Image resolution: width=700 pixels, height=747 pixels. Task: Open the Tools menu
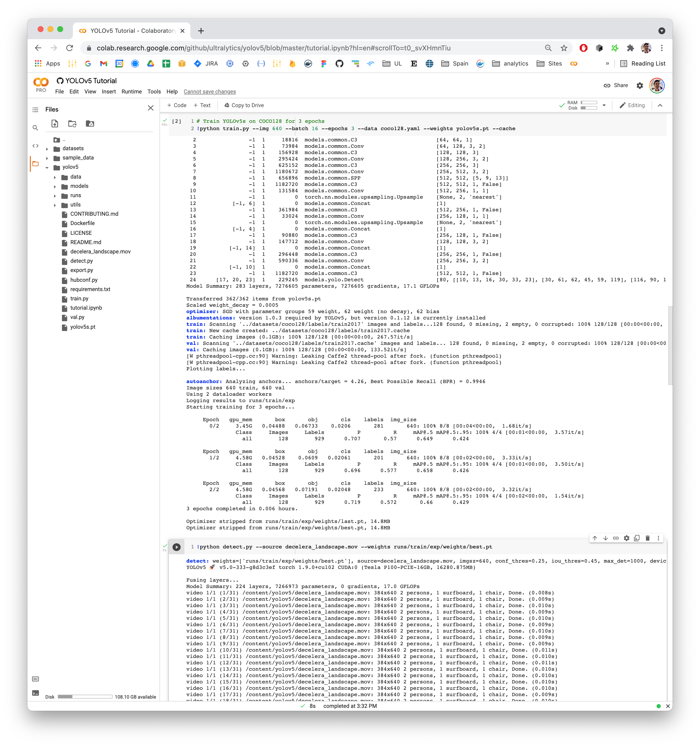pos(154,91)
